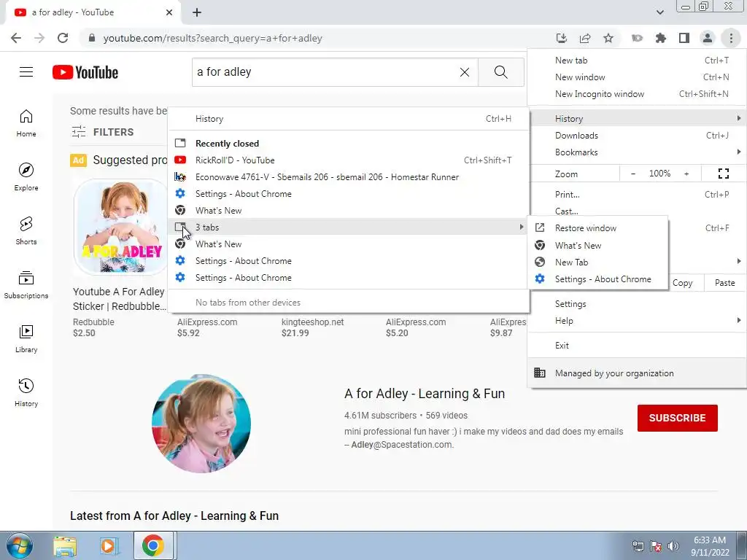Screen dimensions: 747x560
Task: Click the Paste button in Edit row
Action: (724, 283)
